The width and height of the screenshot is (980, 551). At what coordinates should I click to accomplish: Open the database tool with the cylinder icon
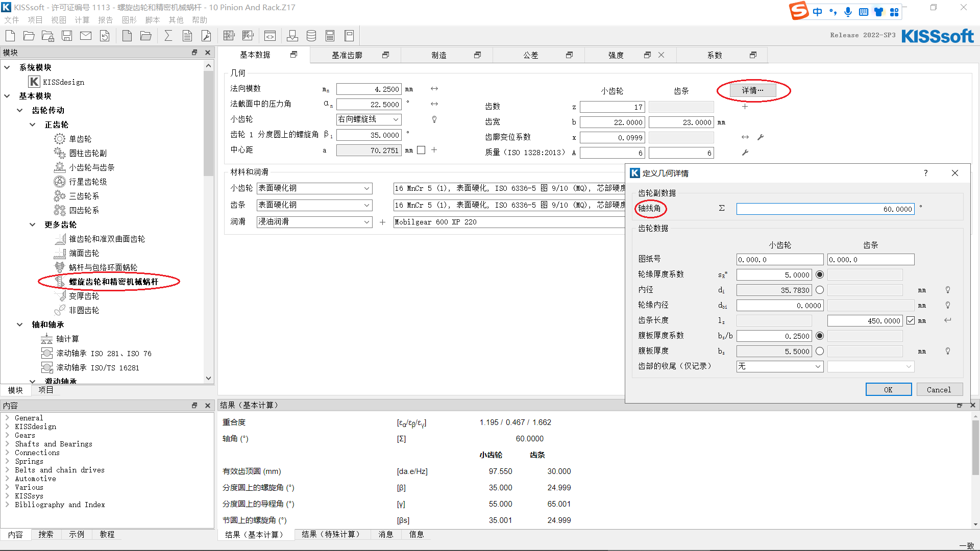311,36
